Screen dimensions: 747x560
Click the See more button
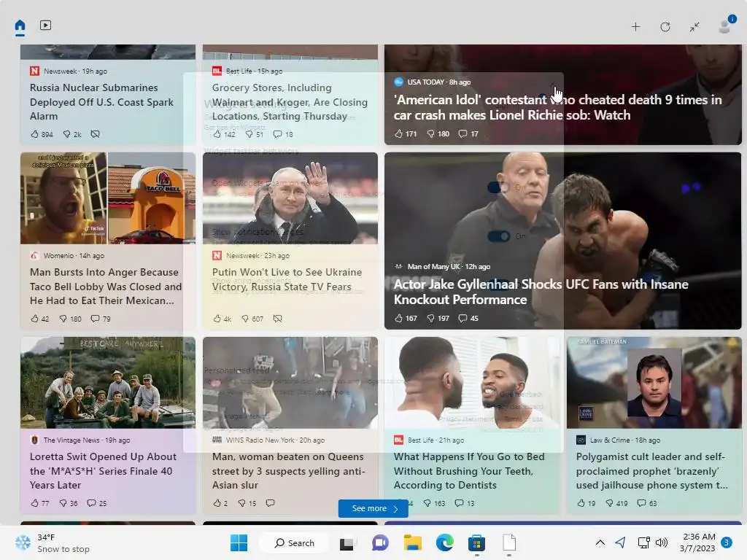point(373,508)
